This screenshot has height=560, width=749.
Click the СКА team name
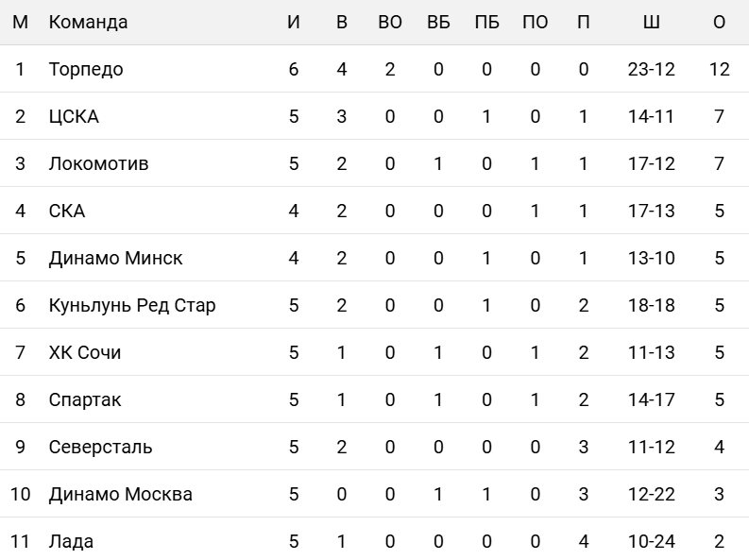(67, 211)
